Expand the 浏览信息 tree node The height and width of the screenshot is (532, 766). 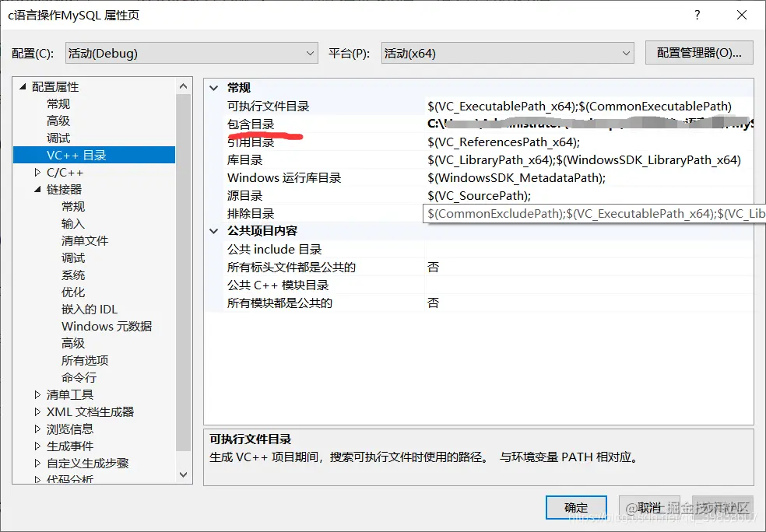[37, 429]
